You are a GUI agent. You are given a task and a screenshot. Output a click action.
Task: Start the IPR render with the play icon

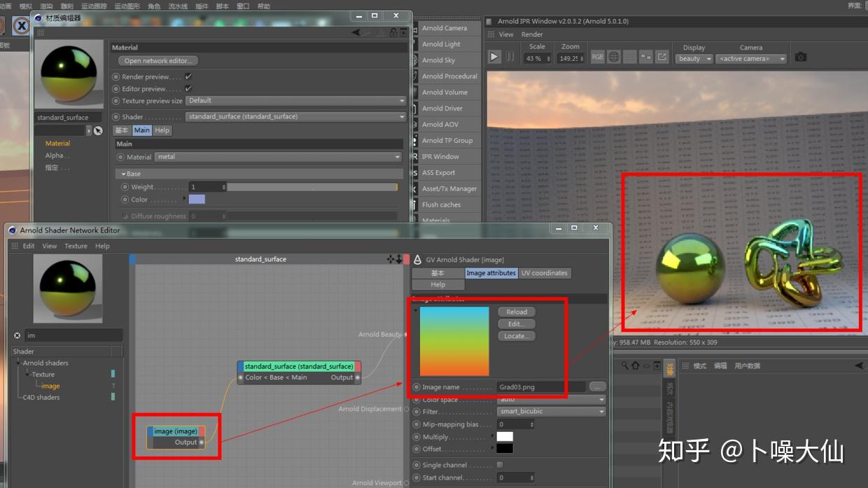[494, 57]
